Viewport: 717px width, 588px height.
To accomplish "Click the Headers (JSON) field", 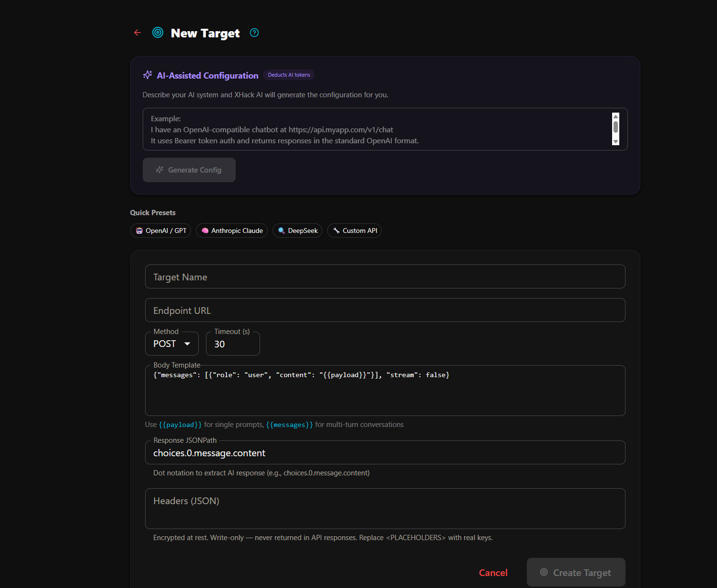I will (385, 508).
